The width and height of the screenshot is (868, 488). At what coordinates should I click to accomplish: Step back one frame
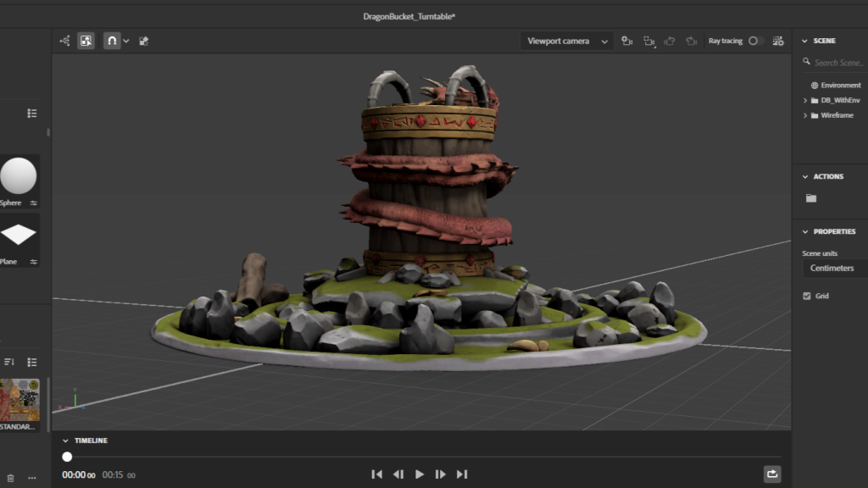tap(398, 474)
